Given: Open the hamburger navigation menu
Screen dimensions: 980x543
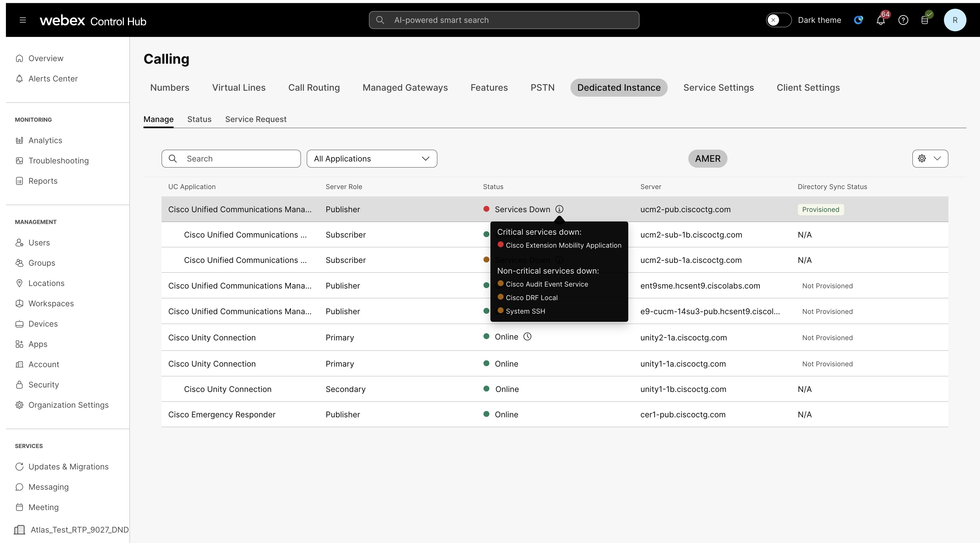Looking at the screenshot, I should pyautogui.click(x=23, y=20).
